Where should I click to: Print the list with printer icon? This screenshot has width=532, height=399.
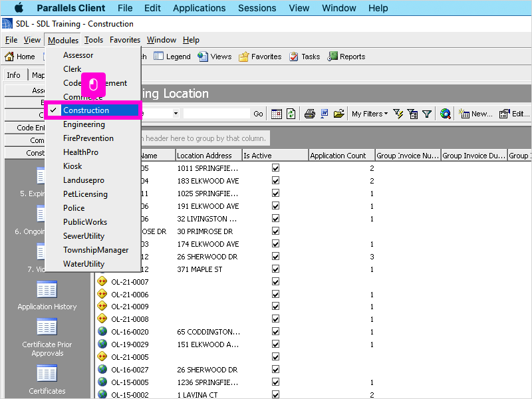pos(309,114)
